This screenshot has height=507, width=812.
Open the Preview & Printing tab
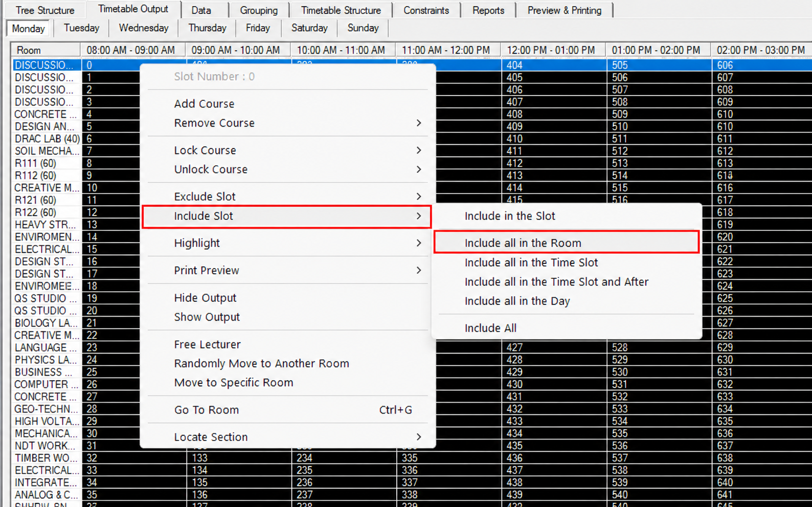click(565, 10)
